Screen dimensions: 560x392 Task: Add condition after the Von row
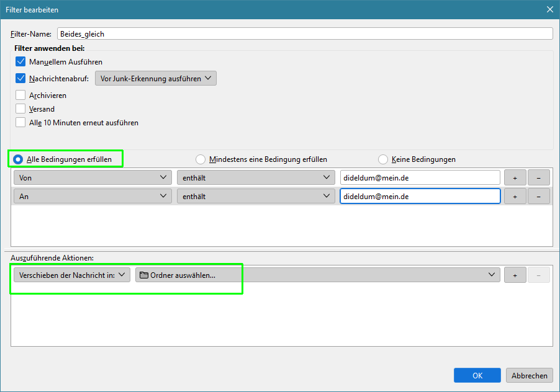point(515,178)
